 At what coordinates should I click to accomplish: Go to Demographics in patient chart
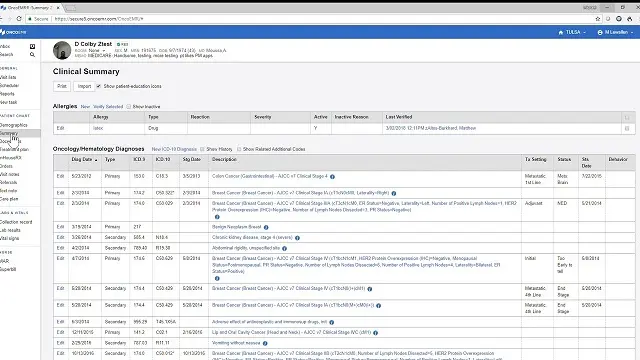(13, 125)
